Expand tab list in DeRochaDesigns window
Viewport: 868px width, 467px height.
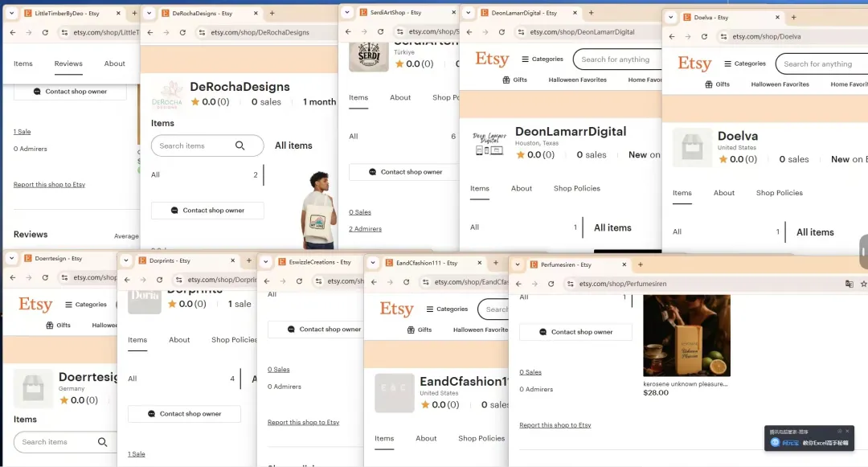coord(149,13)
